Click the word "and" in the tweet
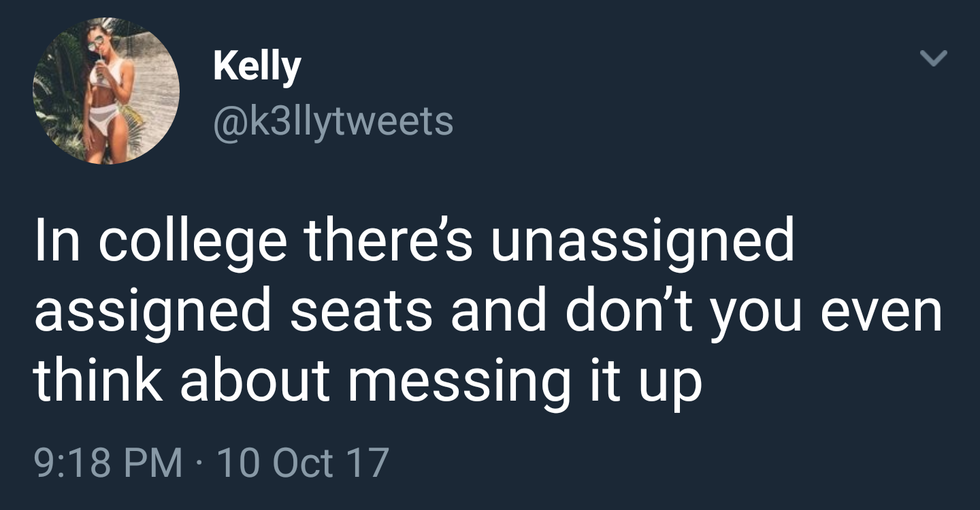This screenshot has width=980, height=510. click(x=500, y=315)
